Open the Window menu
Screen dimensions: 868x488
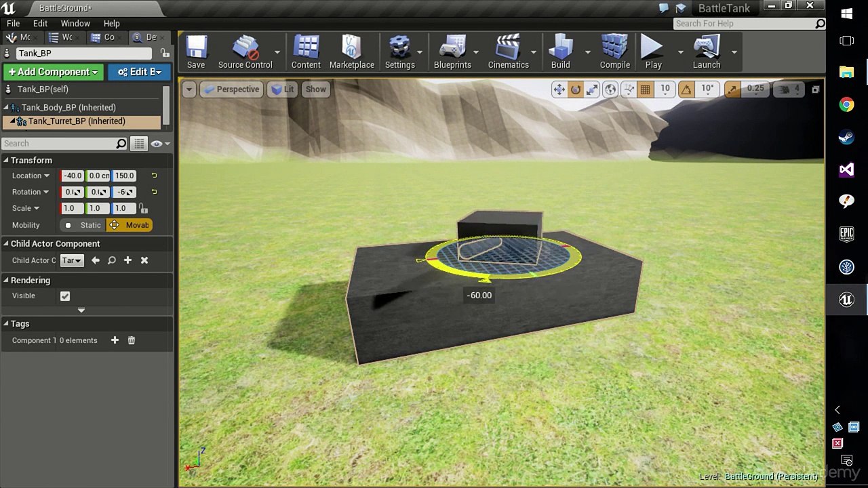coord(75,23)
